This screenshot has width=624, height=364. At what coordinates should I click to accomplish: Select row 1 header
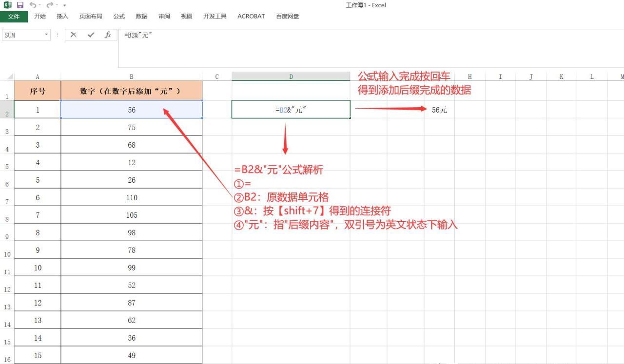(7, 91)
